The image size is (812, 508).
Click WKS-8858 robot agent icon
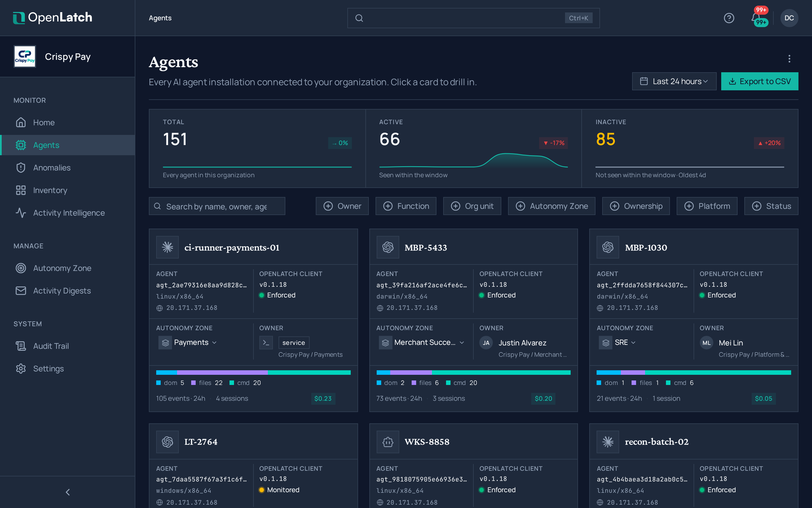click(x=388, y=442)
